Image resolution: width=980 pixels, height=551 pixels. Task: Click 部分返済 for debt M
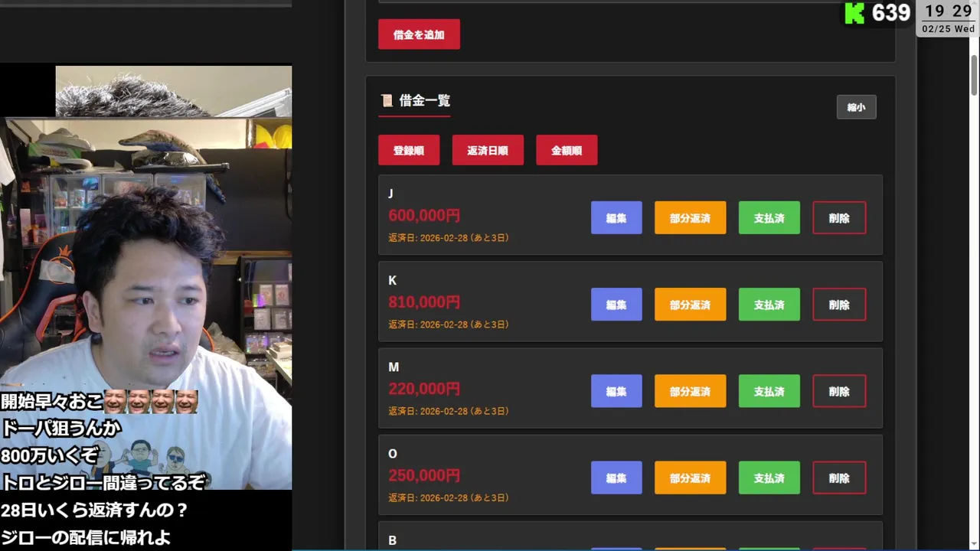coord(690,391)
